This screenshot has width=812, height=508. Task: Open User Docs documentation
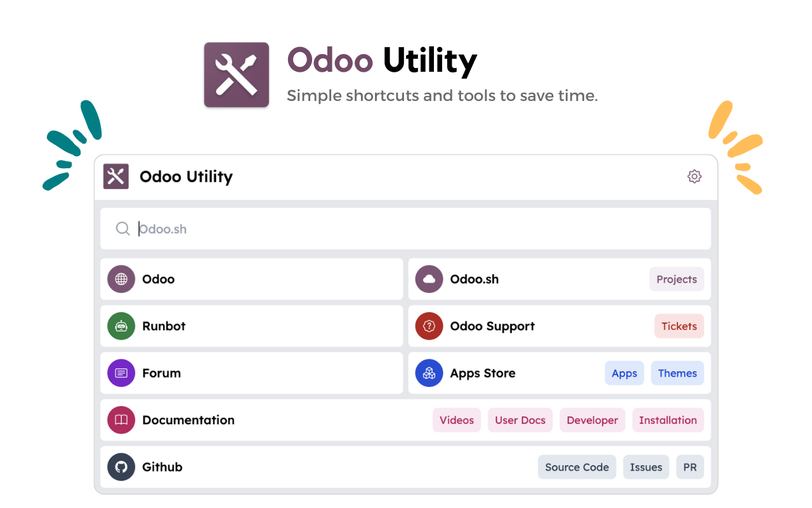pyautogui.click(x=520, y=420)
